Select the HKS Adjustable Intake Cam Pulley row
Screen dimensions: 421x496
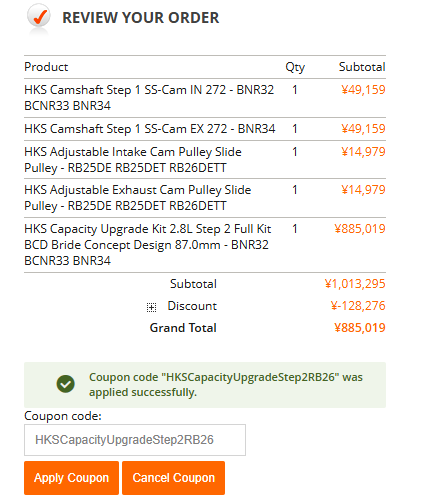(x=205, y=159)
